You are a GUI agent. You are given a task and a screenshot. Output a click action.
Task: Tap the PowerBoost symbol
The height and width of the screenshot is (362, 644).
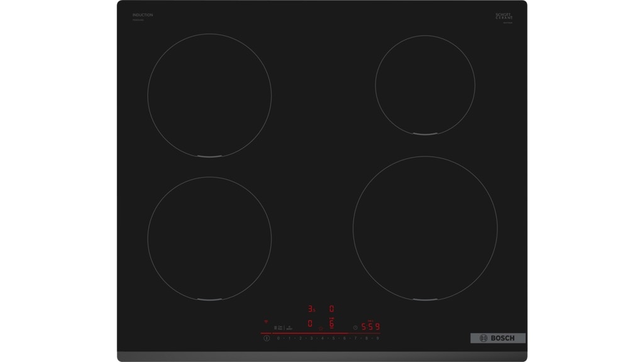point(289,328)
